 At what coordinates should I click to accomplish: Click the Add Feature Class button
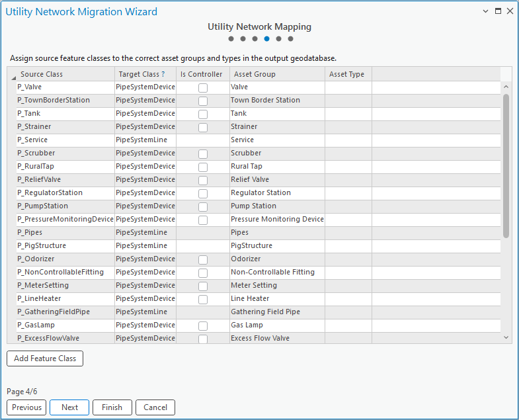[x=45, y=358]
